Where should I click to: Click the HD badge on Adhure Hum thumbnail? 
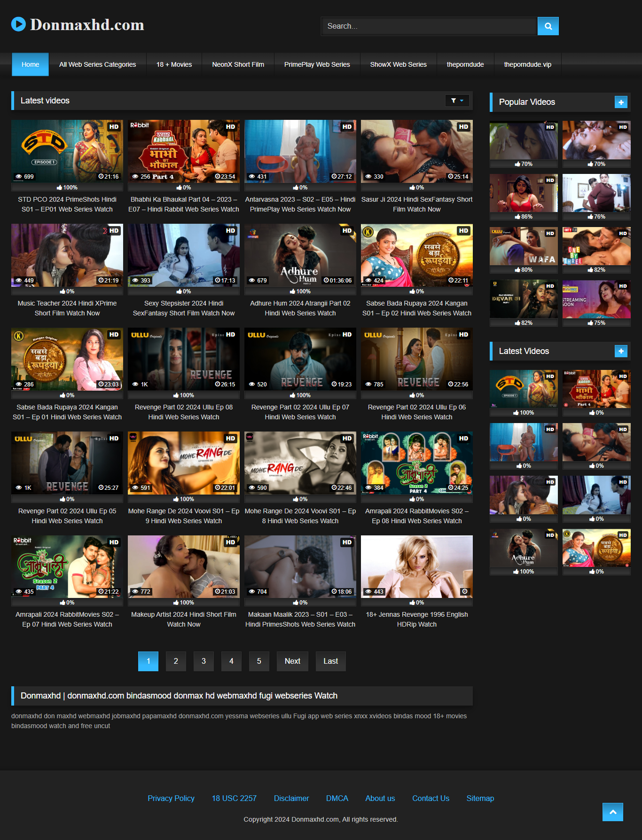(347, 231)
